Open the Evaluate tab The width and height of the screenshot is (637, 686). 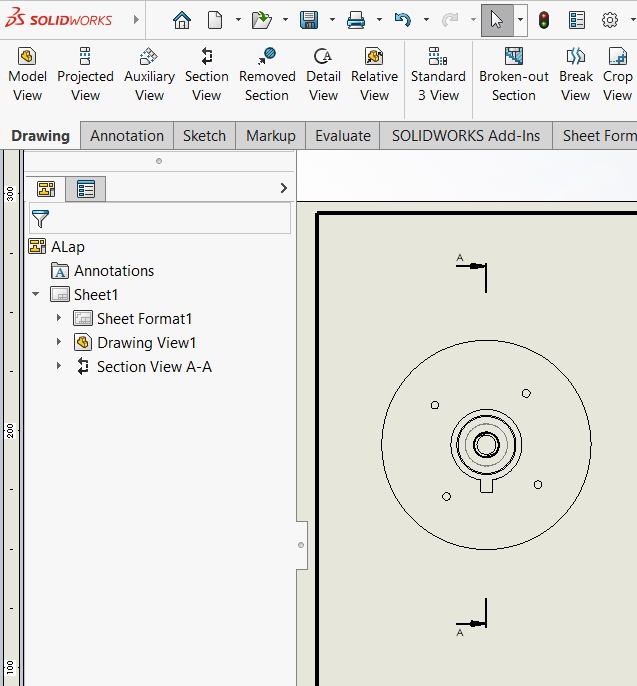[343, 136]
